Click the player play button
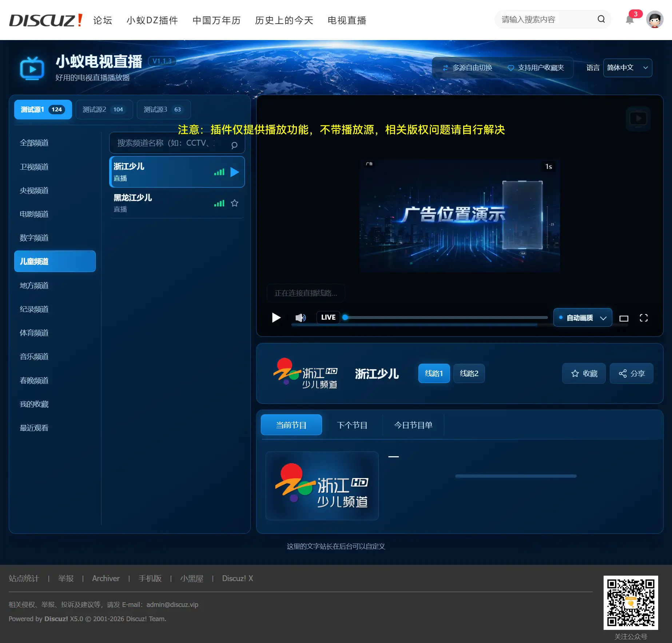Viewport: 672px width, 643px height. pos(276,317)
